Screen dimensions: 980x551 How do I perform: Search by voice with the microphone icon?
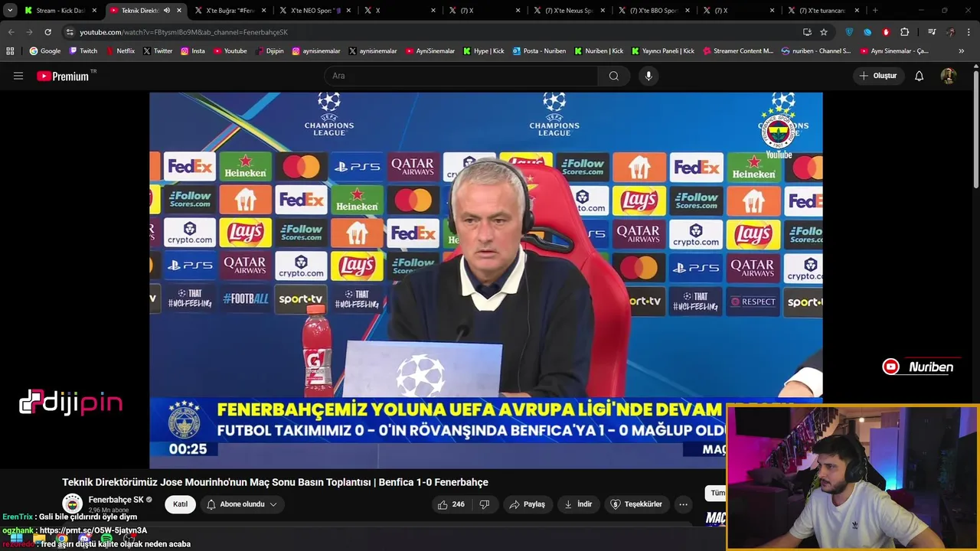[648, 76]
